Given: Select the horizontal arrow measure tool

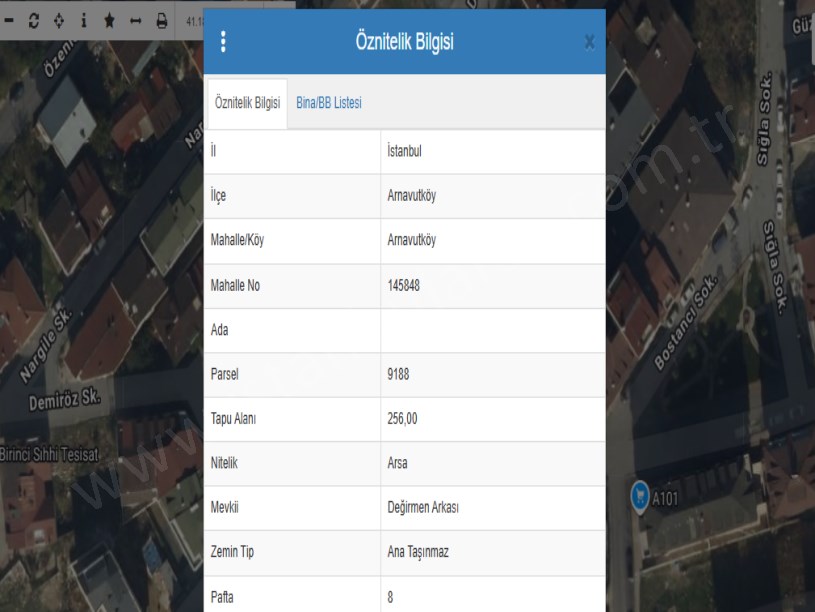Looking at the screenshot, I should pos(135,20).
